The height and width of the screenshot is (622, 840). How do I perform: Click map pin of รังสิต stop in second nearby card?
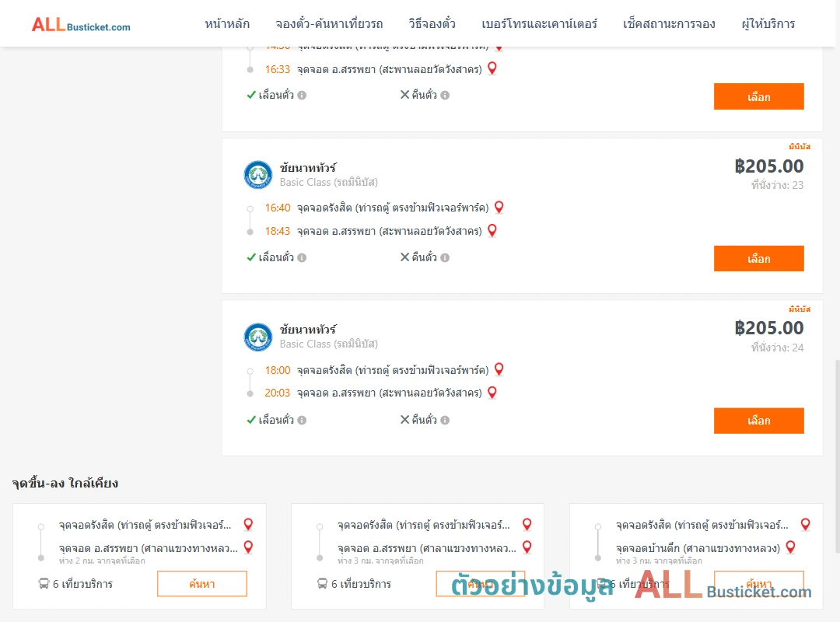[527, 524]
